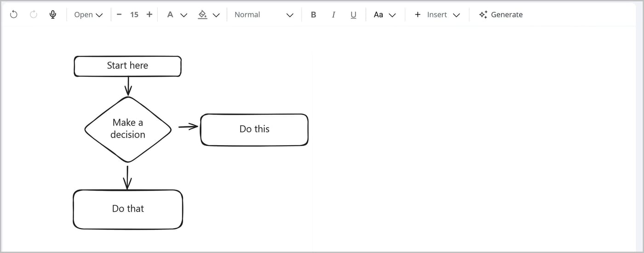Click arrow from Start here to diamond
The height and width of the screenshot is (253, 644).
click(x=128, y=86)
